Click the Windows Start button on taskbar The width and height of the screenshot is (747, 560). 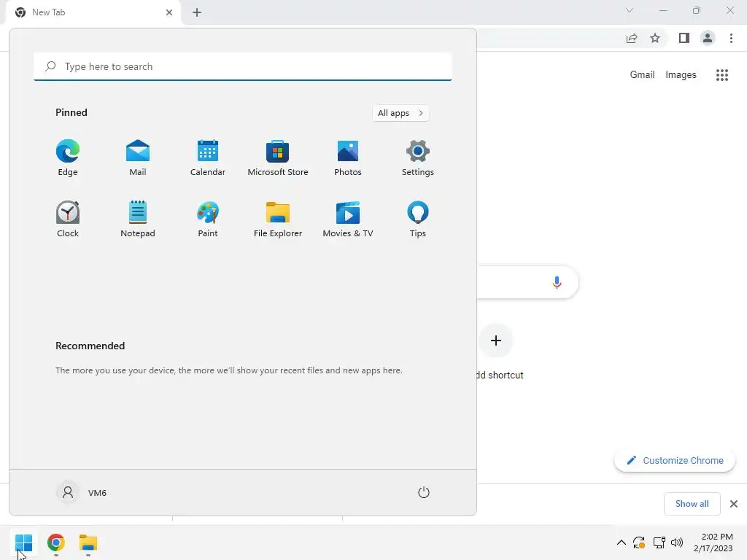(x=23, y=542)
